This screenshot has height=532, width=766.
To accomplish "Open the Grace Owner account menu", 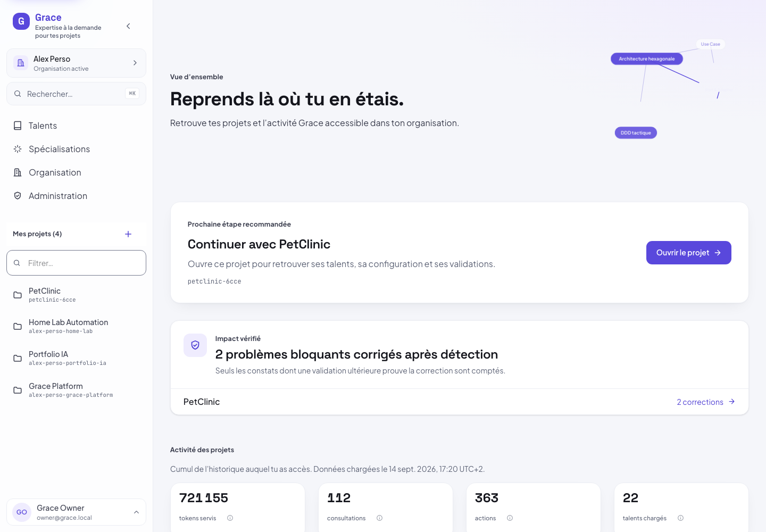I will [76, 512].
